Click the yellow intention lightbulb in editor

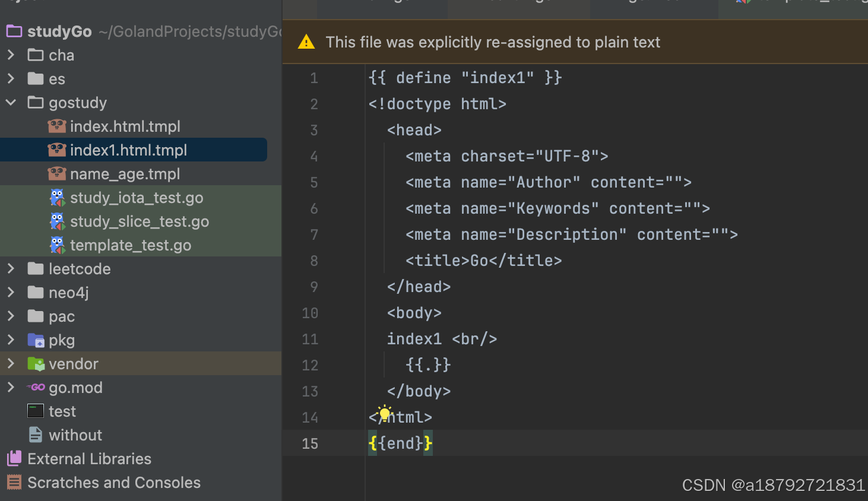pos(385,413)
